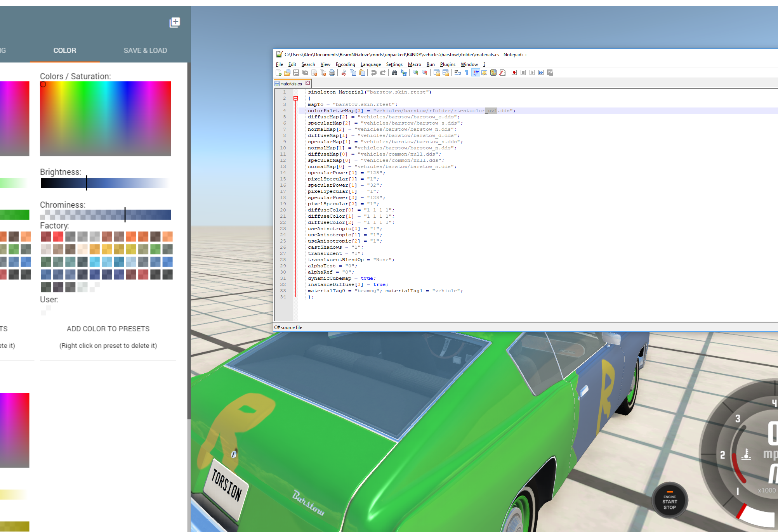Click the 'dynamicCubemap = true' line
The height and width of the screenshot is (532, 778).
[x=342, y=278]
